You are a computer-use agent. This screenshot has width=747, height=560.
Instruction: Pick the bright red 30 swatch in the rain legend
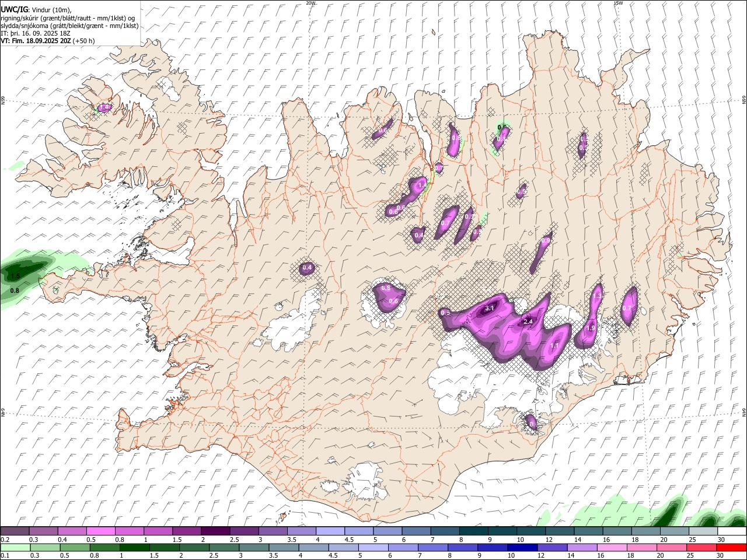[731, 548]
